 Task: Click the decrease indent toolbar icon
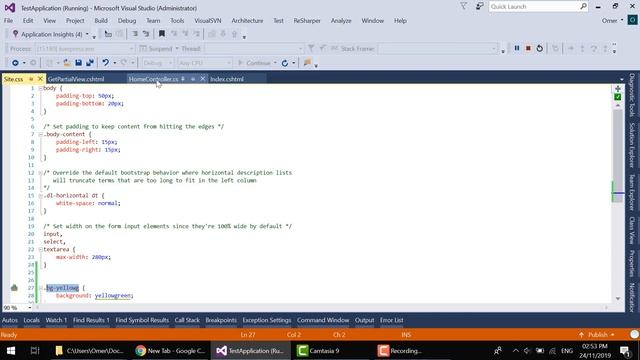click(135, 34)
